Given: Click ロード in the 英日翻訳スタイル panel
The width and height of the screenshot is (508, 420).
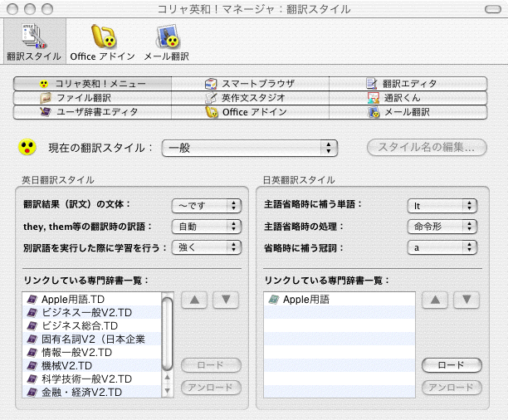Looking at the screenshot, I should point(211,365).
